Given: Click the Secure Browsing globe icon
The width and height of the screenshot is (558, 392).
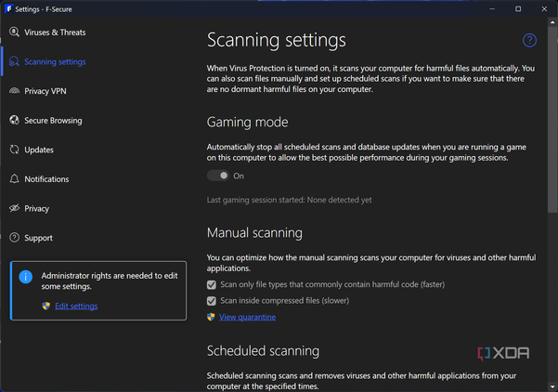Looking at the screenshot, I should click(14, 121).
